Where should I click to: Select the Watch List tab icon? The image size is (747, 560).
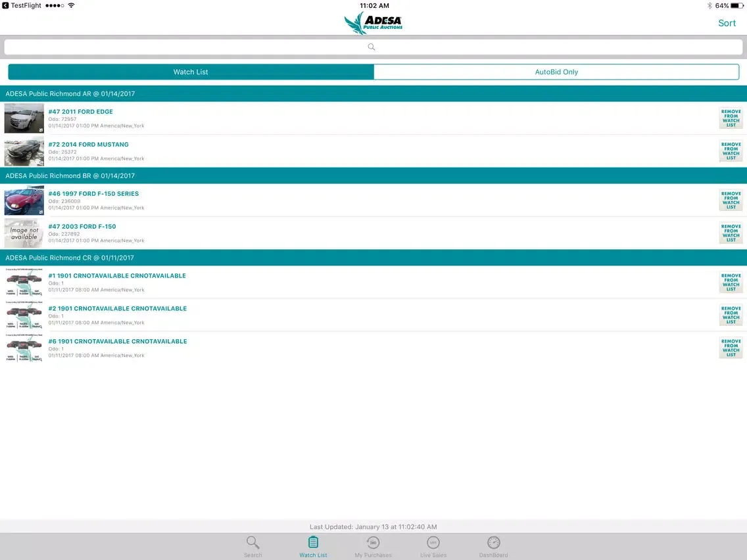(313, 542)
